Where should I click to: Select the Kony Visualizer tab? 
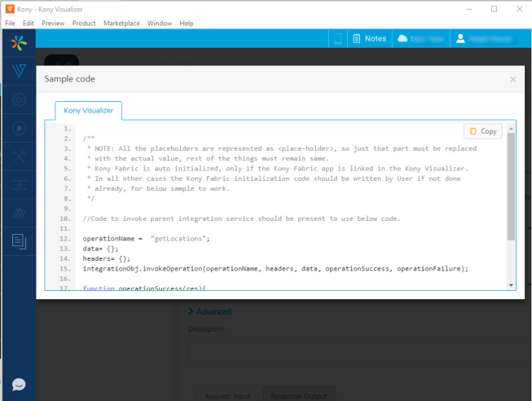(x=88, y=110)
